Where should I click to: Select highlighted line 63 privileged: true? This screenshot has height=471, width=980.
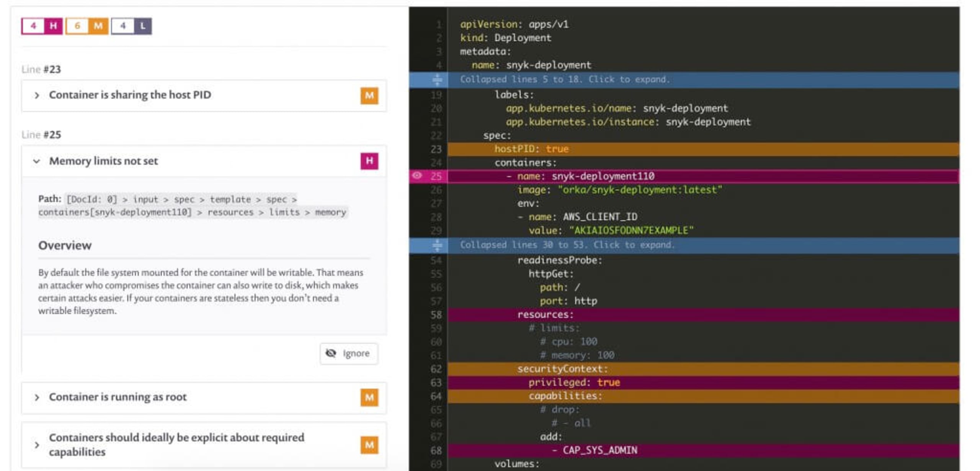pos(703,383)
